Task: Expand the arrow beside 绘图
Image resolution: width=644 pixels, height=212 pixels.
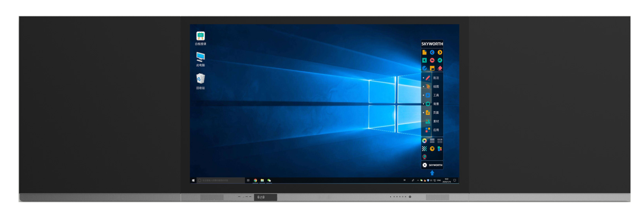Action: [423, 86]
